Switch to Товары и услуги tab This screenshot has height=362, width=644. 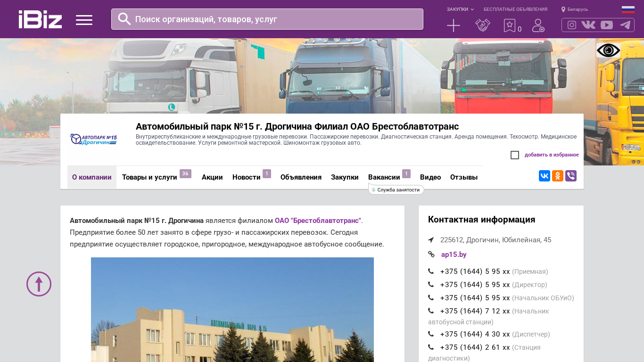pos(149,177)
